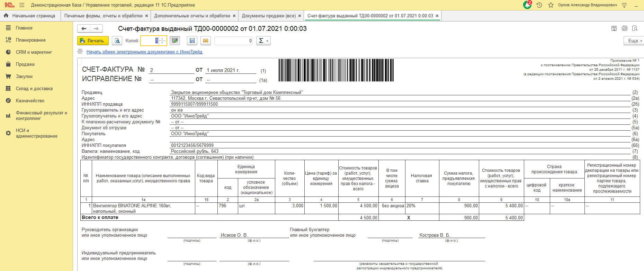Close the Дополнительные отчеты и обработки tab
Viewport: 644px width, 271px height.
pos(234,16)
